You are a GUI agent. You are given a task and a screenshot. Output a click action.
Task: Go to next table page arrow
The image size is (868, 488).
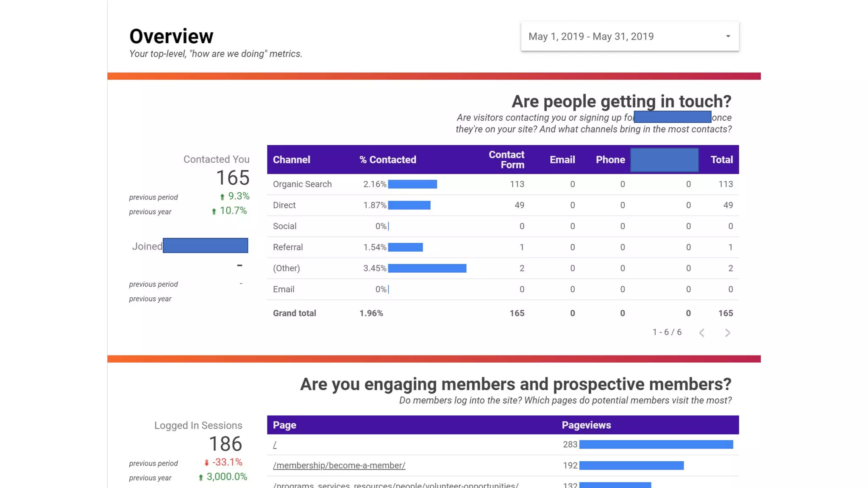click(727, 333)
